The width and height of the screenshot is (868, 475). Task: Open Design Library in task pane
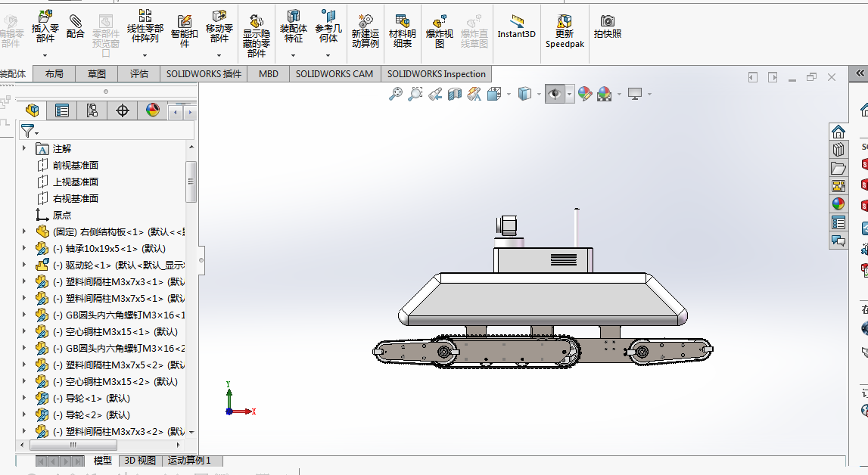tap(838, 149)
